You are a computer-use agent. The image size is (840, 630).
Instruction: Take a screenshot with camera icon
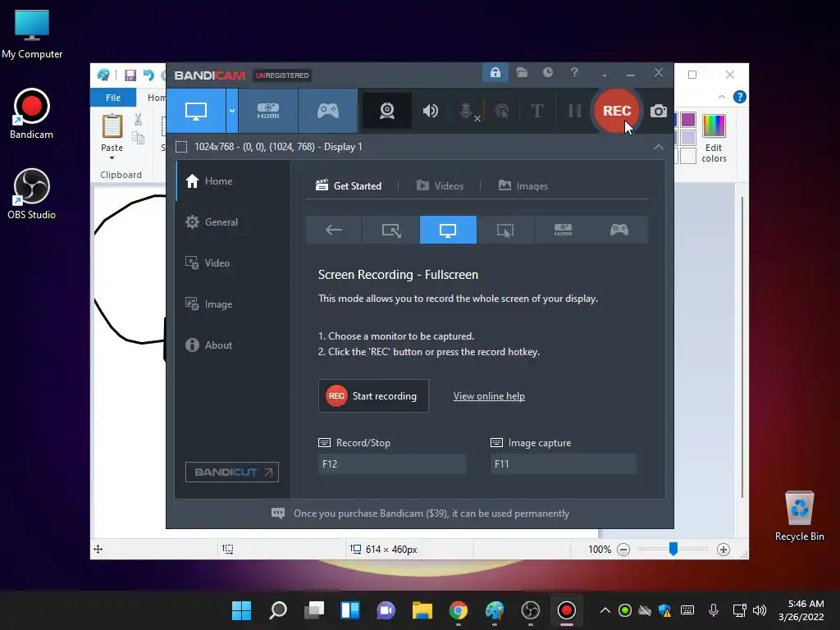click(x=659, y=111)
